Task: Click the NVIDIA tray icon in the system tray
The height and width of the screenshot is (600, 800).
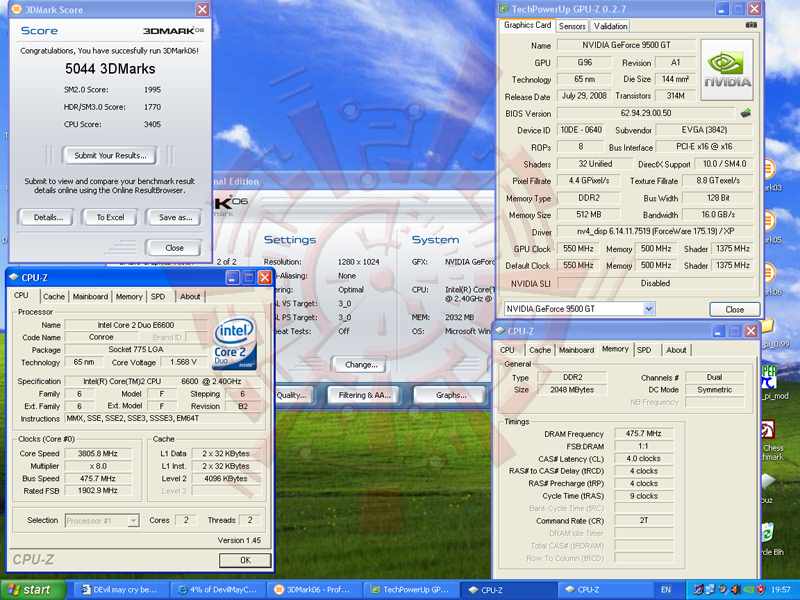Action: click(748, 590)
